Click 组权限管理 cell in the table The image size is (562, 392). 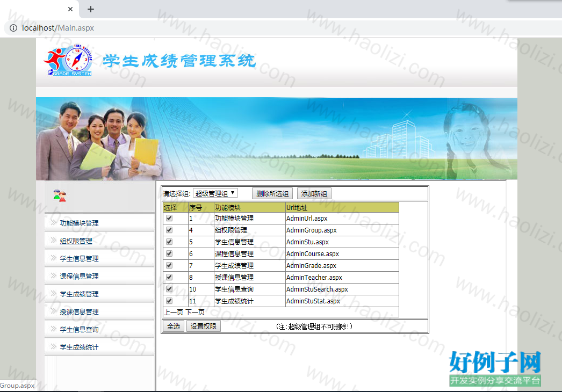[249, 230]
